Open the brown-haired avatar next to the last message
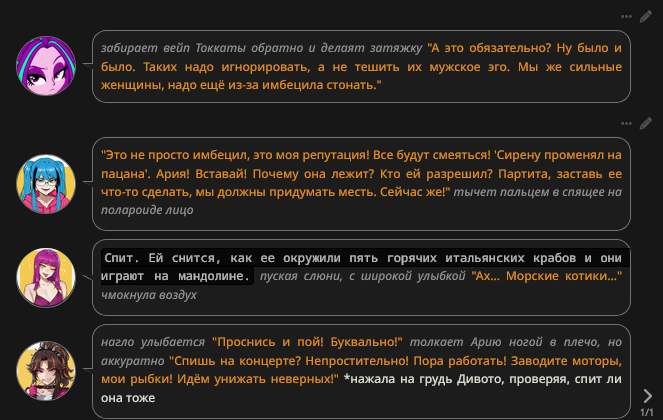This screenshot has height=420, width=663. pyautogui.click(x=47, y=369)
